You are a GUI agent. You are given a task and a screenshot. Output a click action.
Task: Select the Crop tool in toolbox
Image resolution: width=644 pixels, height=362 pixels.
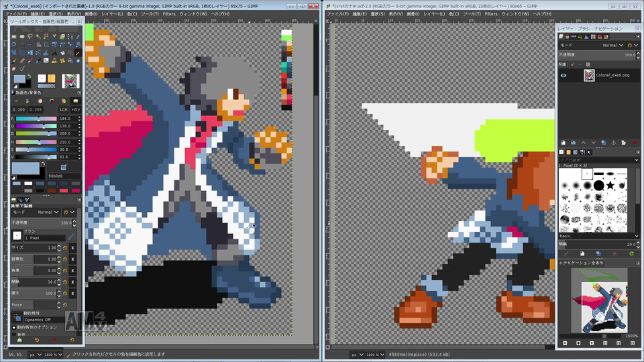click(x=46, y=44)
